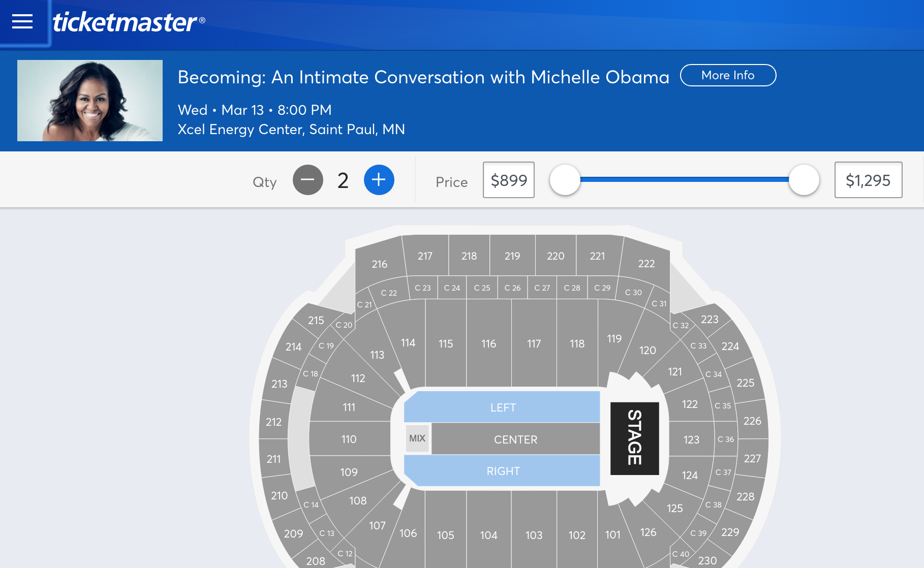
Task: Select section 104 on the map
Action: tap(489, 535)
